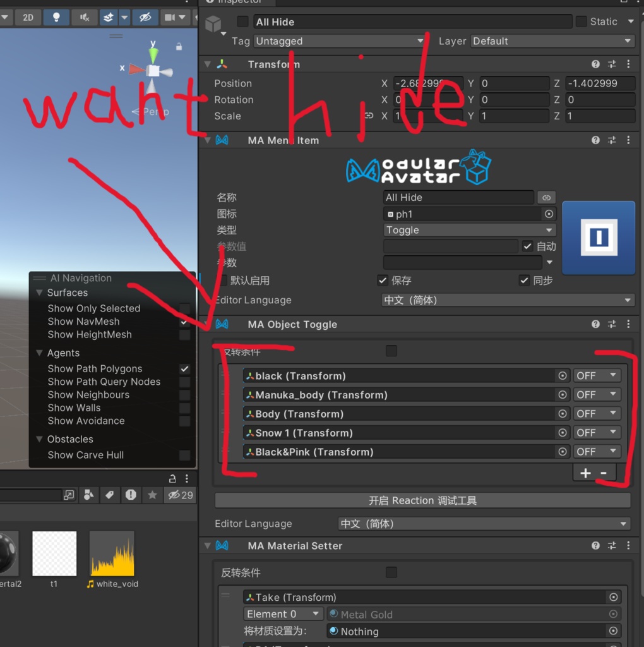This screenshot has width=644, height=647.
Task: Click the plus button to add toggle entry
Action: (585, 473)
